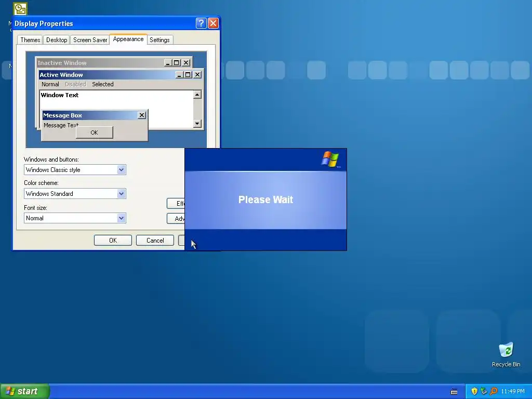The image size is (532, 399).
Task: Select the Appearance tab
Action: point(128,39)
